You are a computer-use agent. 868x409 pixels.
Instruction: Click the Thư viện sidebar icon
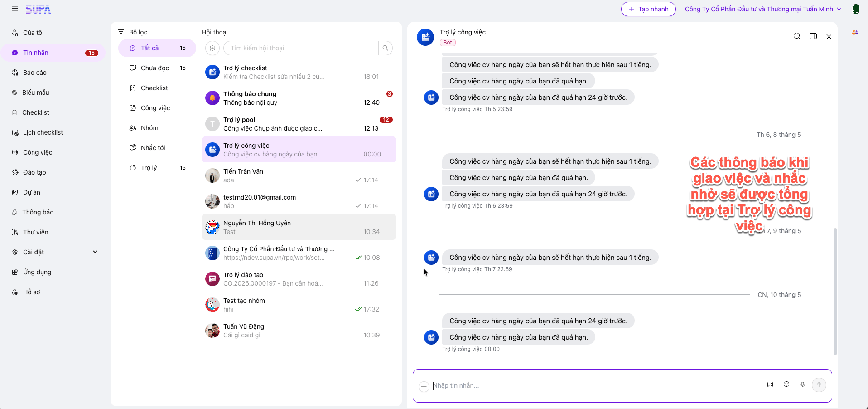15,232
